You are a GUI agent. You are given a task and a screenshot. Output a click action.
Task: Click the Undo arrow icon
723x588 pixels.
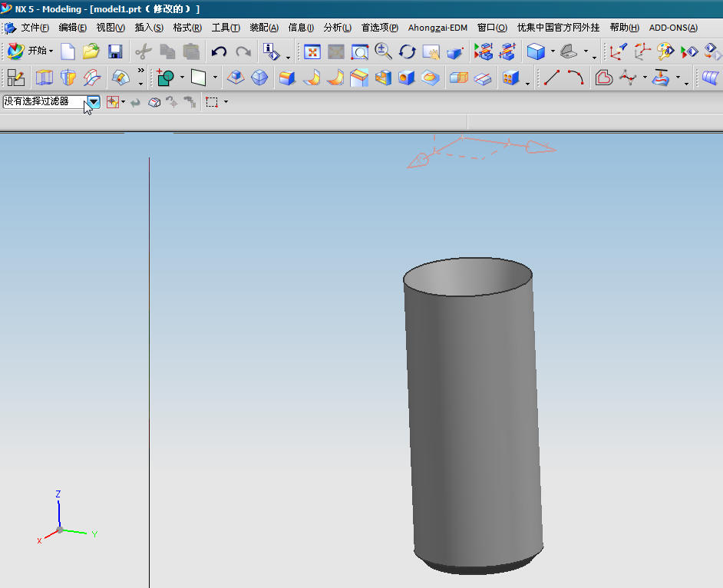(x=219, y=51)
